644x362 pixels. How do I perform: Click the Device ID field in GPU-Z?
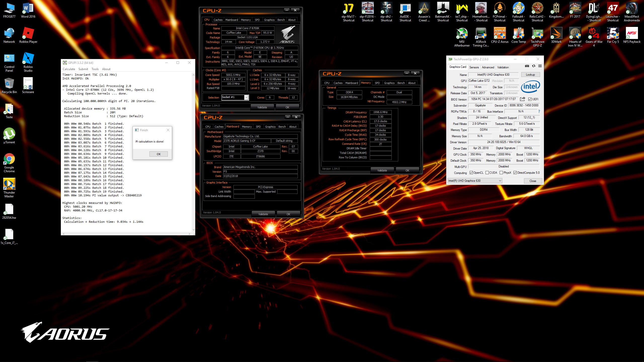click(524, 105)
